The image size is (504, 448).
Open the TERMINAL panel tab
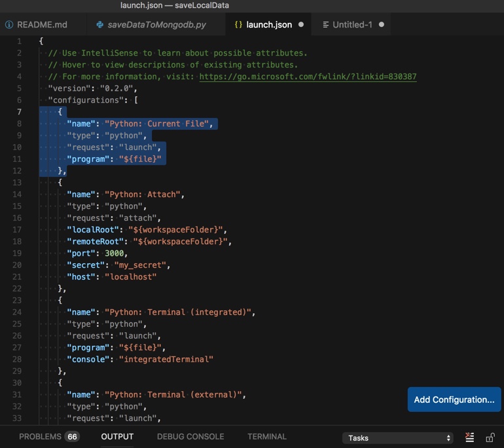(266, 436)
